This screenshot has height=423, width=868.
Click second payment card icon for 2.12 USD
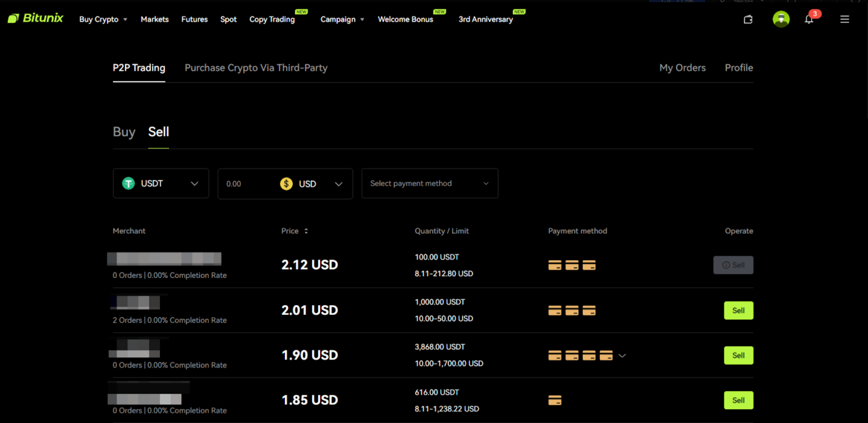(572, 265)
